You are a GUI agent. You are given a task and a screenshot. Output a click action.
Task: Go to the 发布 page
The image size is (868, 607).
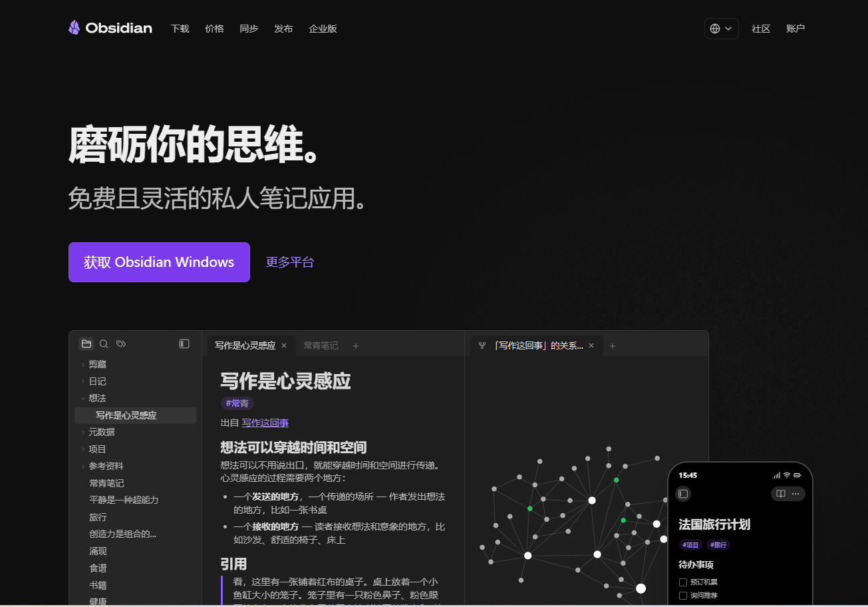click(x=284, y=29)
